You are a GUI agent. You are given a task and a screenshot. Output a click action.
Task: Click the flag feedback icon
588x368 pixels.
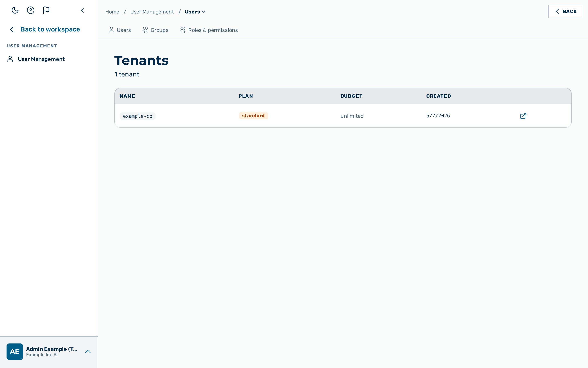coord(46,10)
